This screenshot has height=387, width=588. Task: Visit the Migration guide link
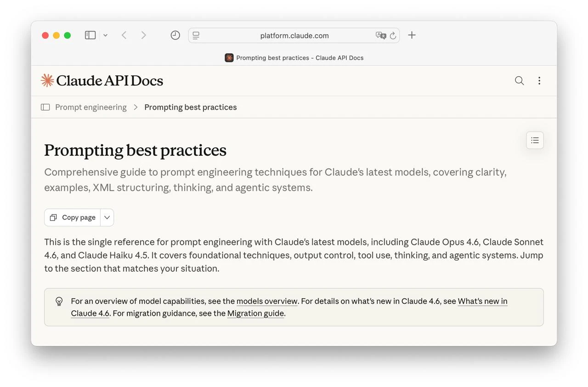coord(255,313)
